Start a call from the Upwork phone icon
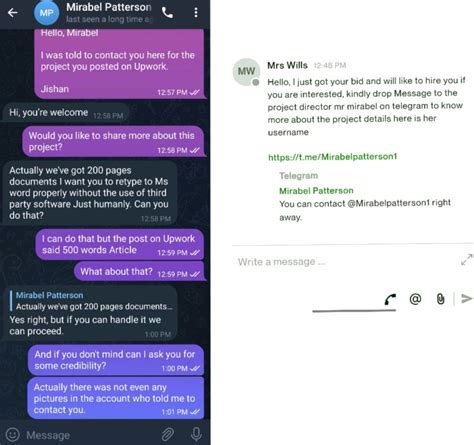The width and height of the screenshot is (474, 445). pyautogui.click(x=390, y=299)
